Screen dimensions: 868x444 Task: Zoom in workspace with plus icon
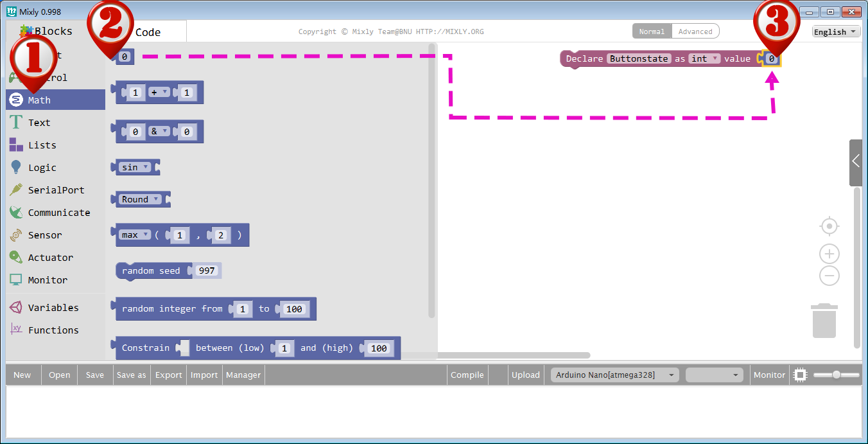(x=829, y=253)
